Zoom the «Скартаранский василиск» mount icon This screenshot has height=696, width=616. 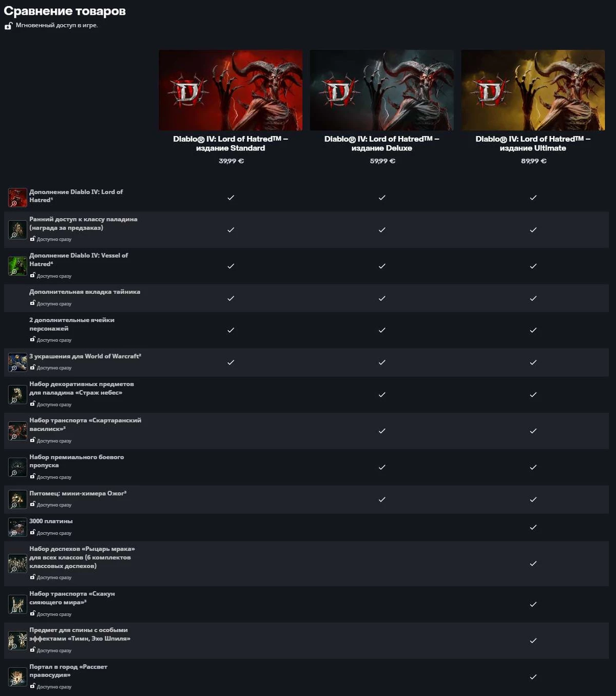point(17,430)
